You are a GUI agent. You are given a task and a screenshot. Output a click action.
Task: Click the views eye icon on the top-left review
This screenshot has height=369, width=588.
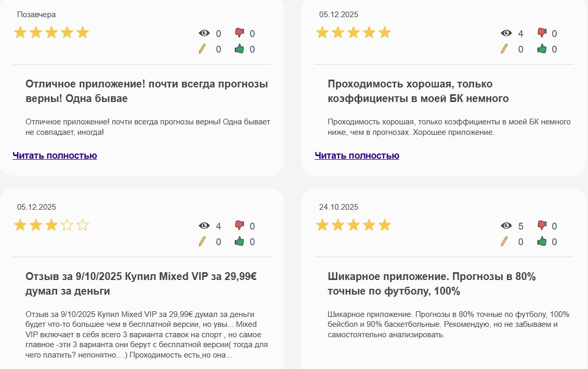tap(204, 32)
